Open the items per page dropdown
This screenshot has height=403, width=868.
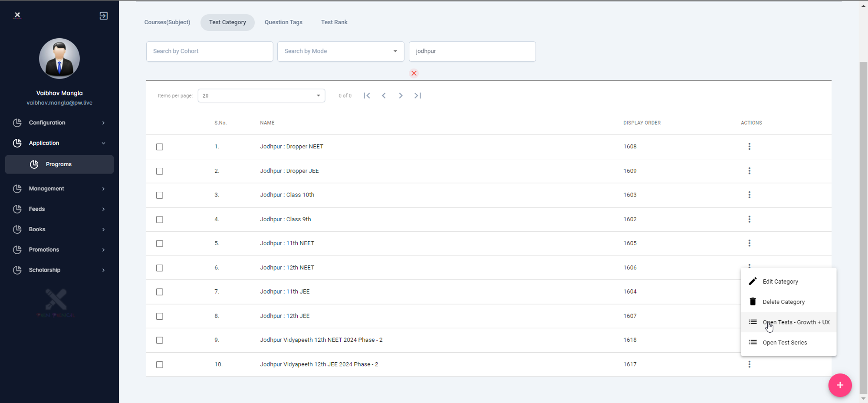pyautogui.click(x=261, y=95)
